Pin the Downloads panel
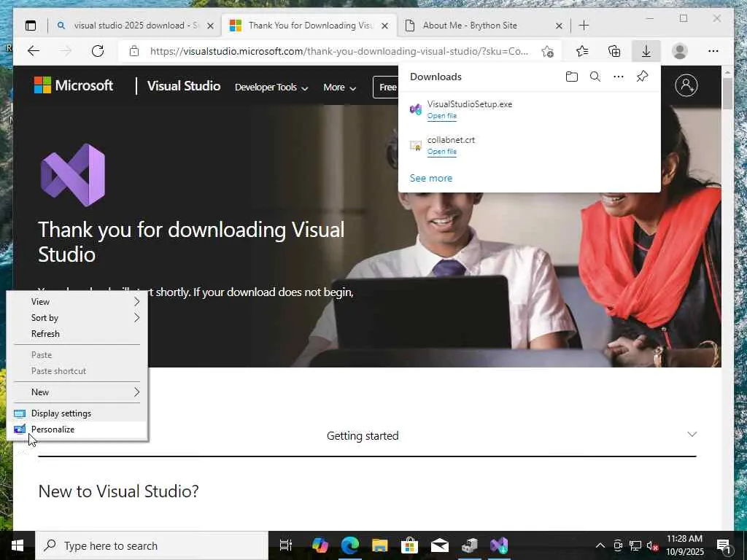The width and height of the screenshot is (747, 560). point(642,77)
